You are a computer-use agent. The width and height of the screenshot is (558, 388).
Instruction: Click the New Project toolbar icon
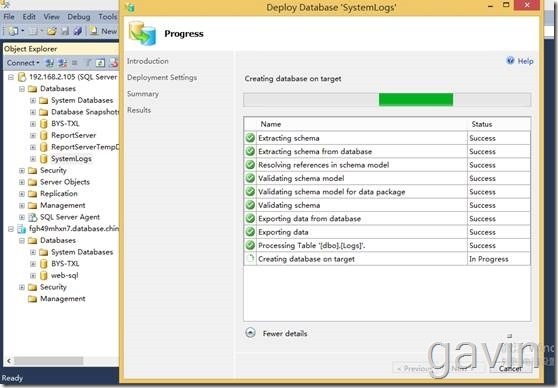(14, 31)
